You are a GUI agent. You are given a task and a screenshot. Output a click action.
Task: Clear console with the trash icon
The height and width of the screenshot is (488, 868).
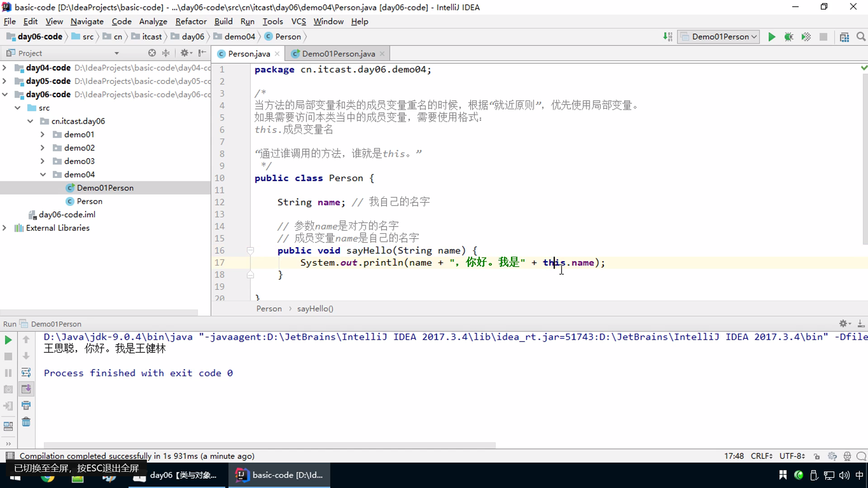26,422
